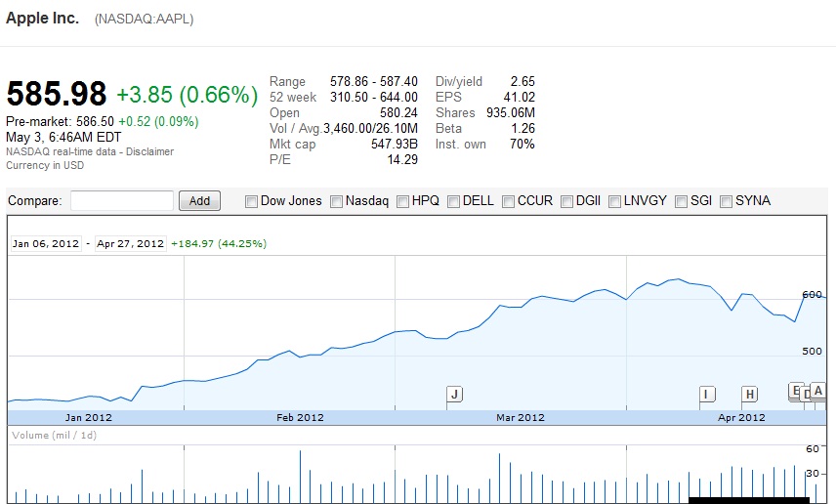The height and width of the screenshot is (504, 836).
Task: Focus the Compare ticker input field
Action: click(x=122, y=201)
